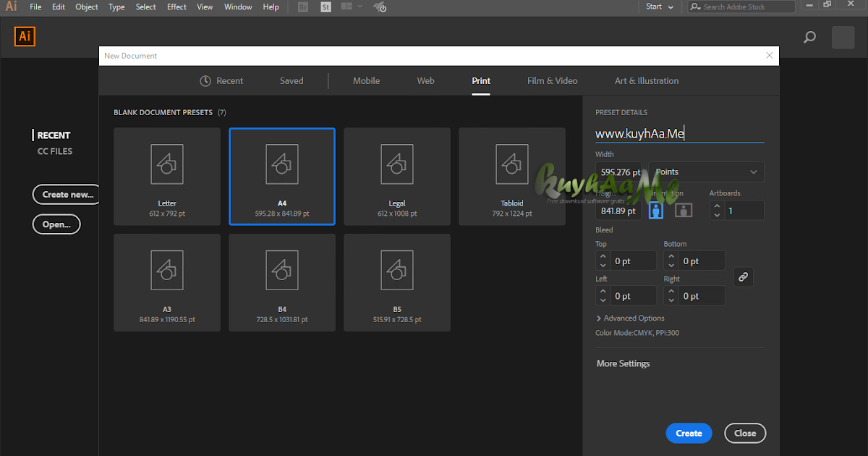Click the Bottom bleed value field
Screen dimensions: 868x456
(x=702, y=261)
